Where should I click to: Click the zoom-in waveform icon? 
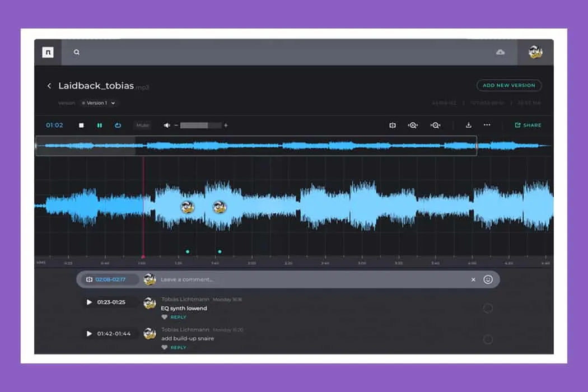413,125
